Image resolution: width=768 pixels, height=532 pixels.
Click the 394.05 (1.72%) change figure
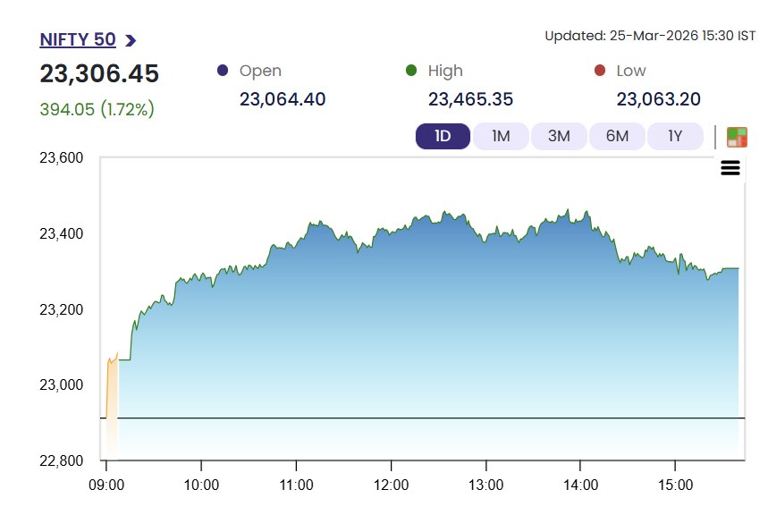[97, 109]
